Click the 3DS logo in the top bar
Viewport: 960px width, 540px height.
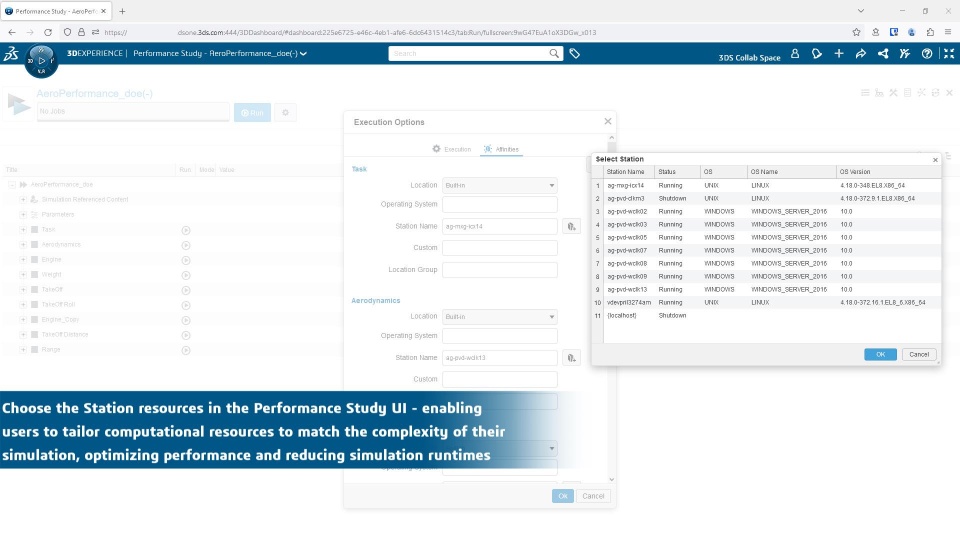[11, 54]
